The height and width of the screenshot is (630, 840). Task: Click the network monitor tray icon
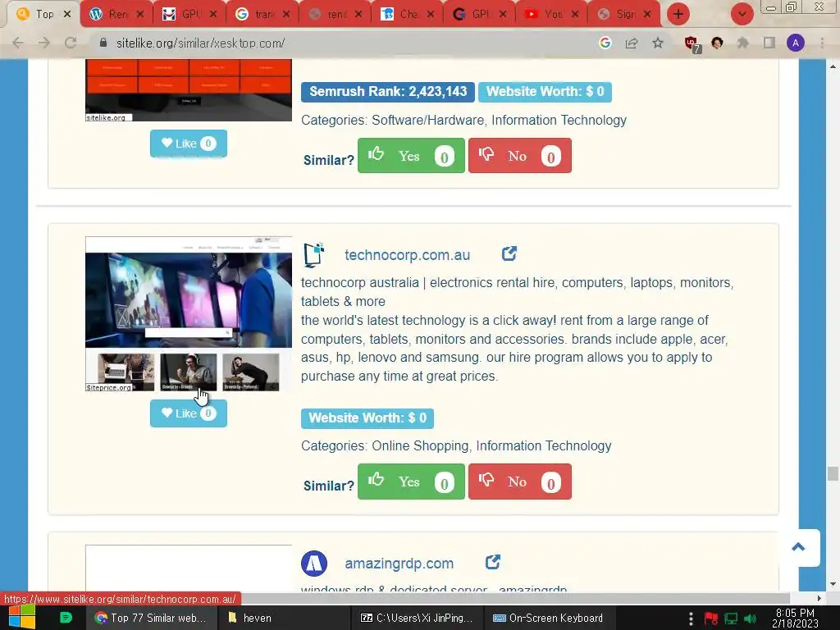pyautogui.click(x=731, y=619)
